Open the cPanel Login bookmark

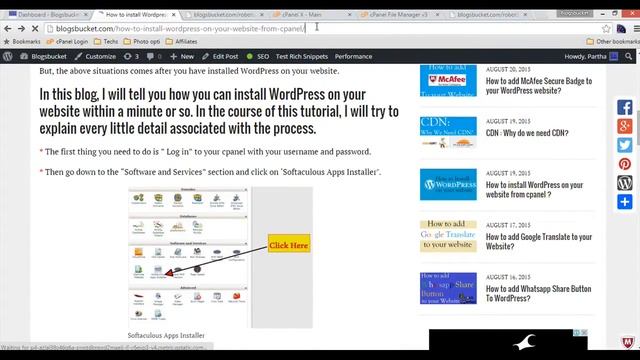(x=67, y=41)
